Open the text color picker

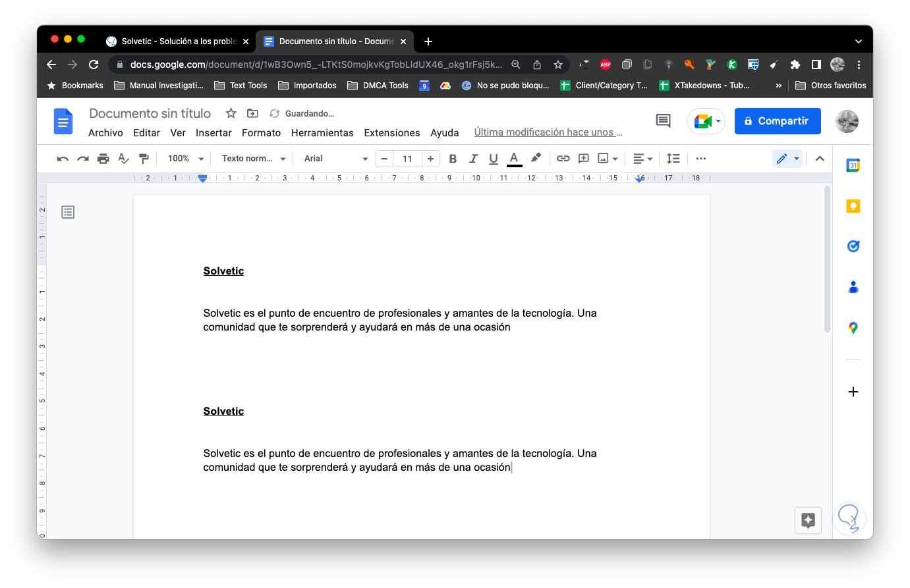point(515,159)
